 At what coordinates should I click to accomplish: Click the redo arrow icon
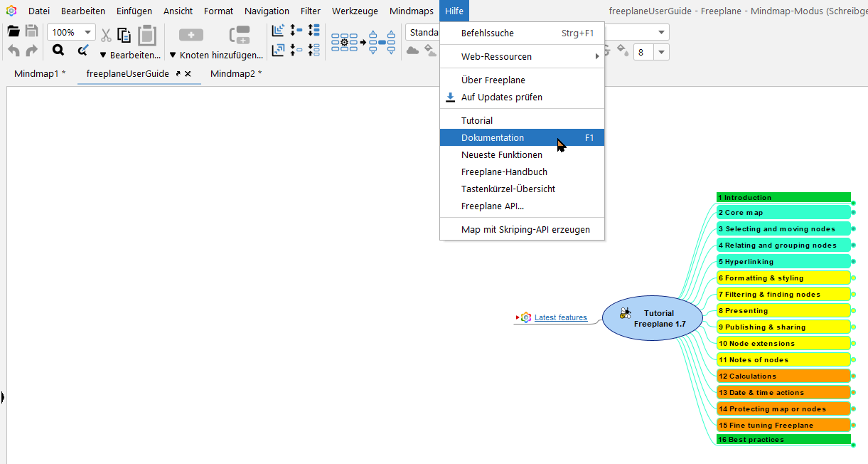coord(31,49)
